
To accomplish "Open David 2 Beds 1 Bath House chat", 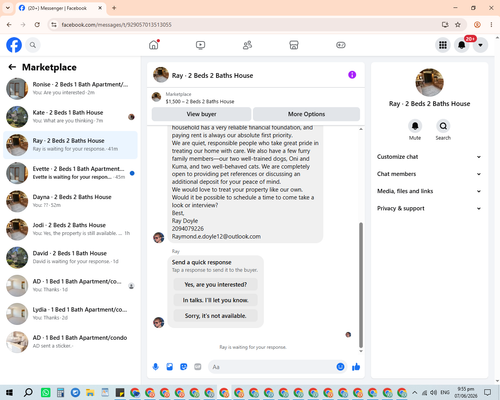I will click(70, 257).
